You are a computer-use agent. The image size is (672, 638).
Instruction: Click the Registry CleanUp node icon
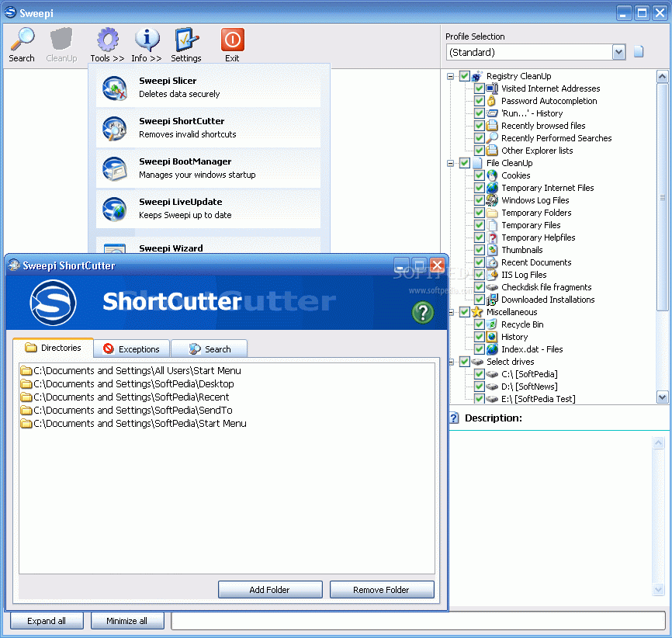point(477,76)
